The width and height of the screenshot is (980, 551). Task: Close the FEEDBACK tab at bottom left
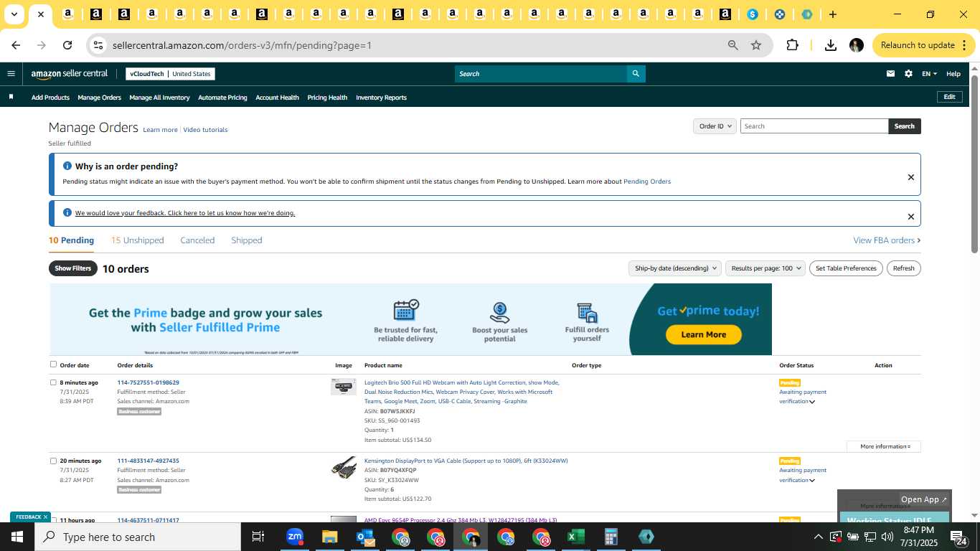(x=45, y=517)
